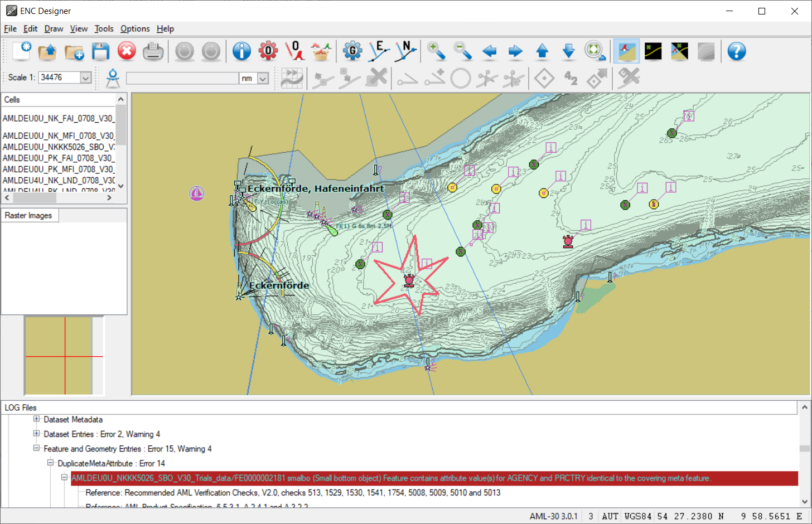Image resolution: width=812 pixels, height=524 pixels.
Task: Select the highlighted red smalbo error entry
Action: pyautogui.click(x=390, y=478)
